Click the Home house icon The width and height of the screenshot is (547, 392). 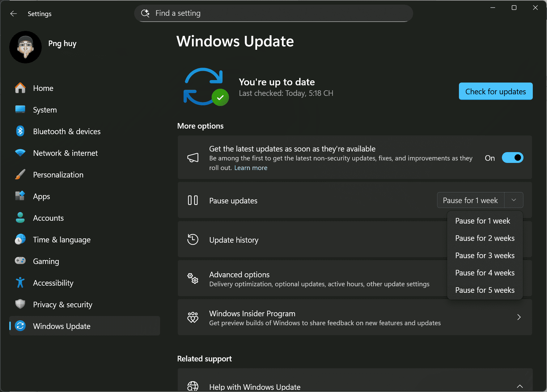pos(20,88)
